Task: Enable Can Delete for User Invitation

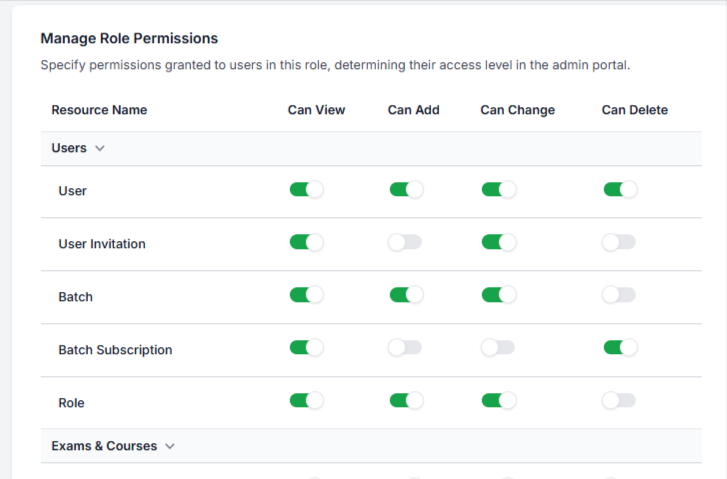Action: (x=620, y=243)
